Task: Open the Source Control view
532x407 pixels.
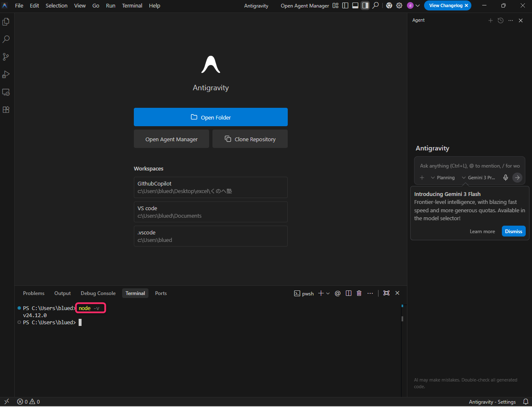Action: pos(6,57)
